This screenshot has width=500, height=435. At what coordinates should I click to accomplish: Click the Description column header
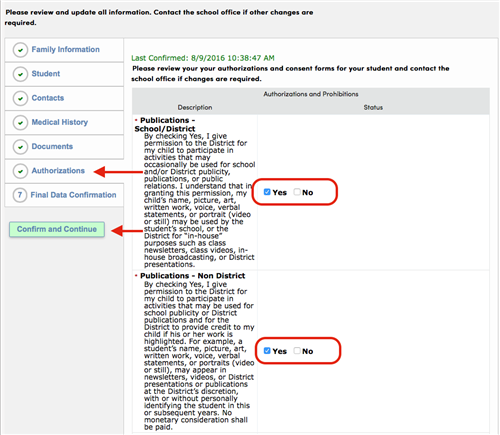(195, 107)
